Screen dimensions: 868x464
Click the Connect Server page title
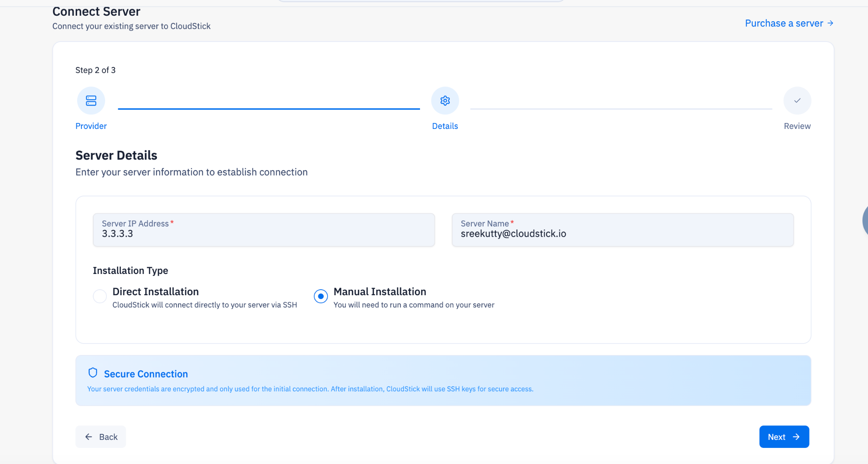tap(96, 11)
